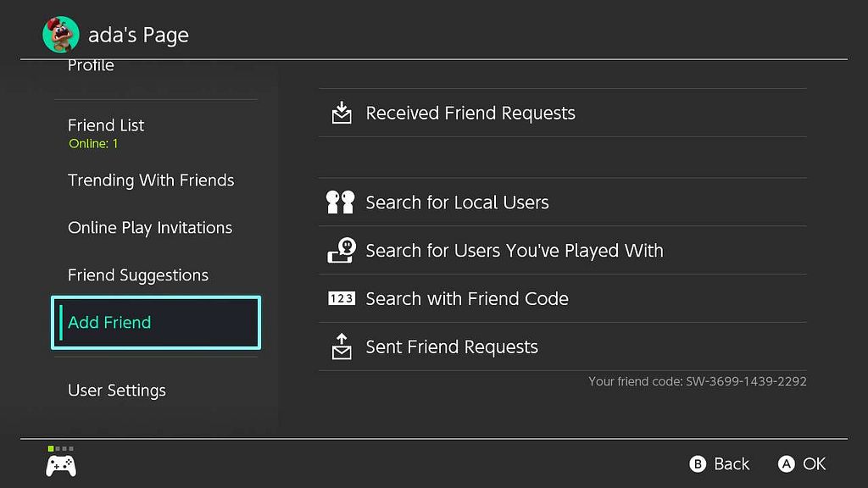Click the Search for Local Users icon
Screen dimensions: 868x488
tap(341, 202)
